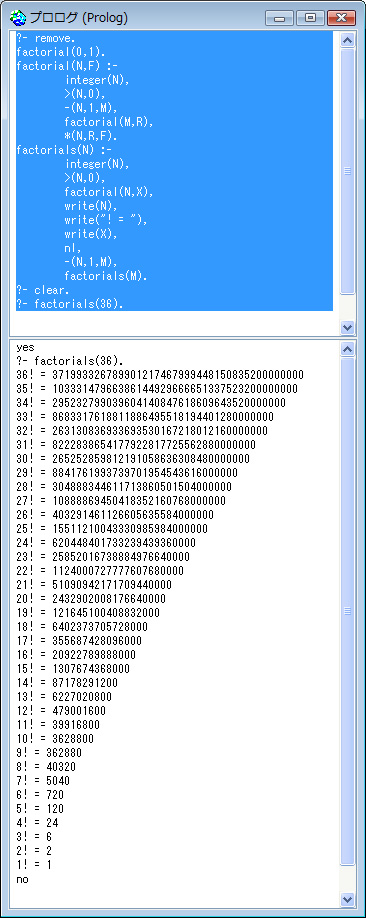Click the '17! =' result line
Screen dimensions: 366x918
tap(80, 641)
